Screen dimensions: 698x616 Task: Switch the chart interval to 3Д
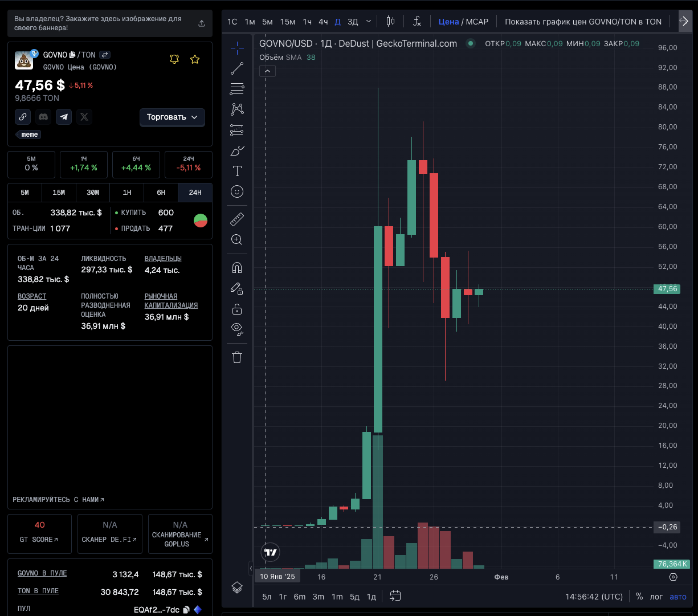tap(353, 22)
